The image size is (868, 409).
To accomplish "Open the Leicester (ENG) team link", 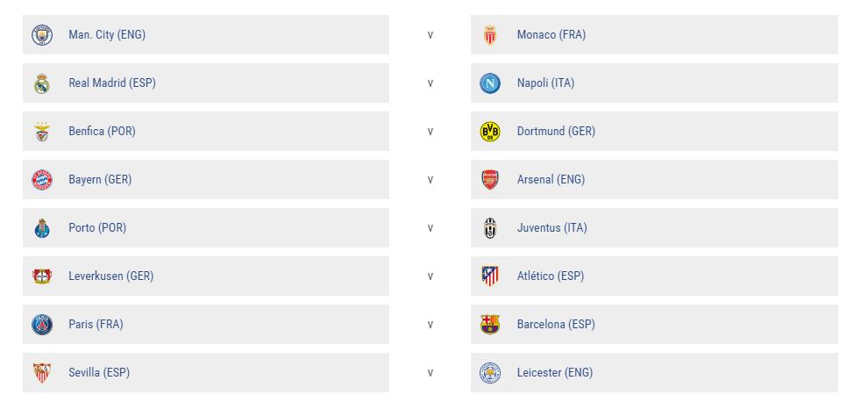I will pyautogui.click(x=555, y=372).
